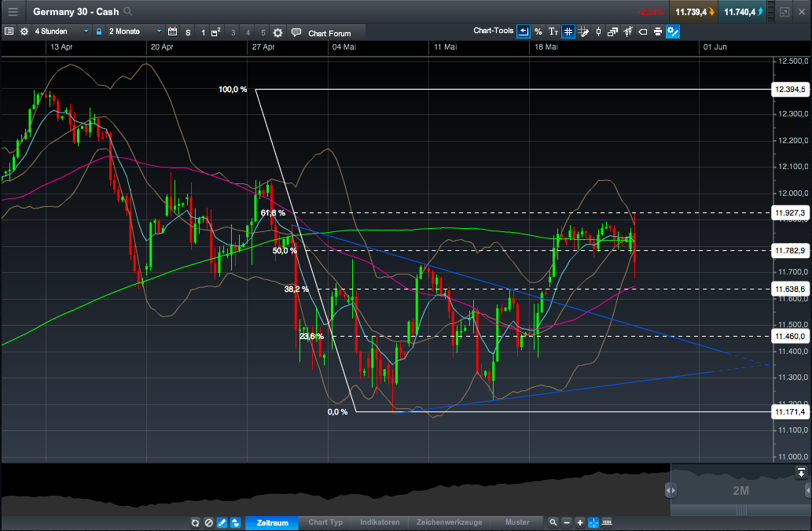Image resolution: width=812 pixels, height=531 pixels.
Task: Open the Zeichenwerkzeuge tab
Action: pos(449,522)
